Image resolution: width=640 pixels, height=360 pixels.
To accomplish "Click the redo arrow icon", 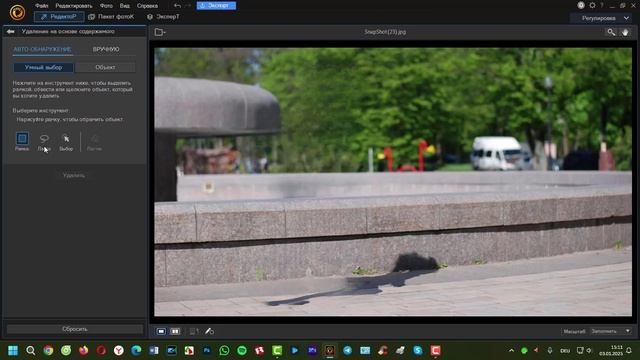I will (188, 6).
